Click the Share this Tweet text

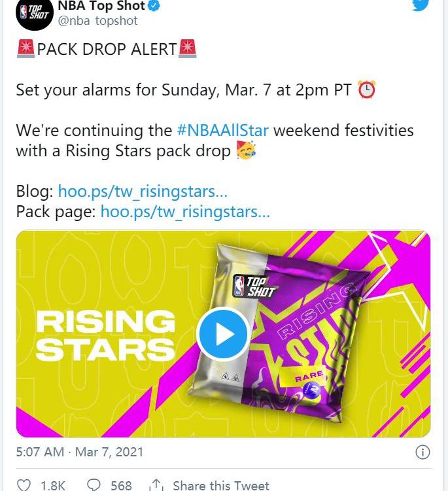221,485
